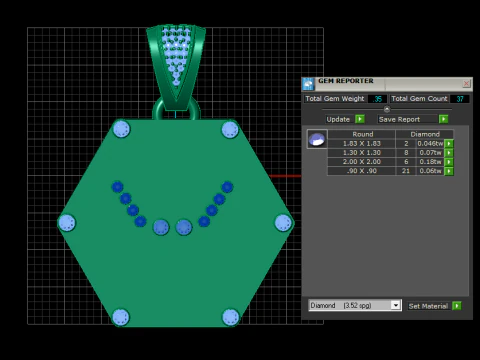
Task: Select the right center gem of the smile
Action: 184,227
